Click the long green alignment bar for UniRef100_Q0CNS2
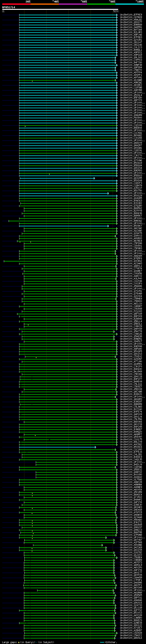This screenshot has width=146, height=644. [60, 261]
